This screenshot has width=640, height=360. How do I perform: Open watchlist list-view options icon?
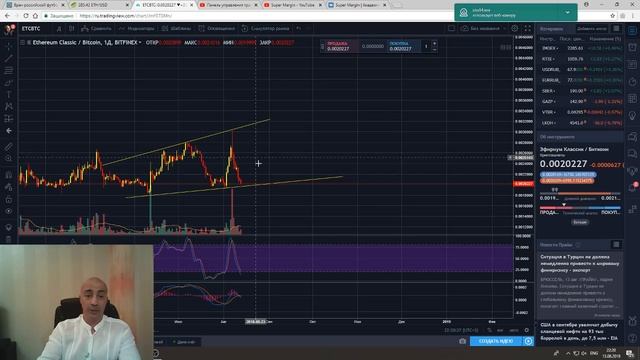[x=616, y=29]
